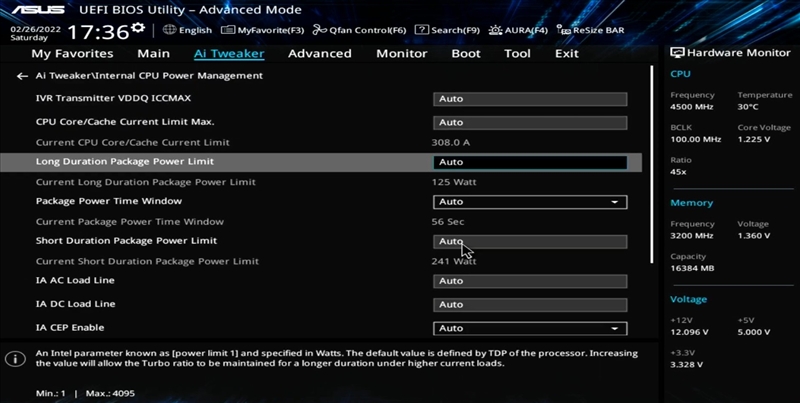This screenshot has height=403, width=800.
Task: Select the Short Duration Package Power Limit label
Action: (126, 241)
